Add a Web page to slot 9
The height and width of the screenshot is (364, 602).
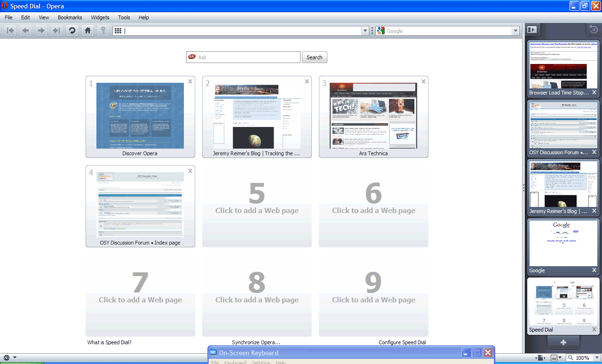(x=373, y=295)
